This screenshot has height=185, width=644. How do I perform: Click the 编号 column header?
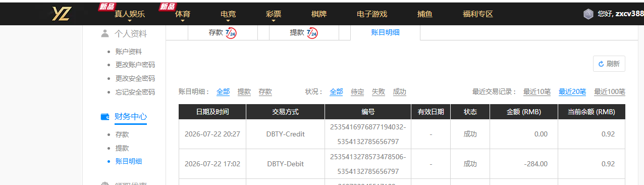(368, 112)
